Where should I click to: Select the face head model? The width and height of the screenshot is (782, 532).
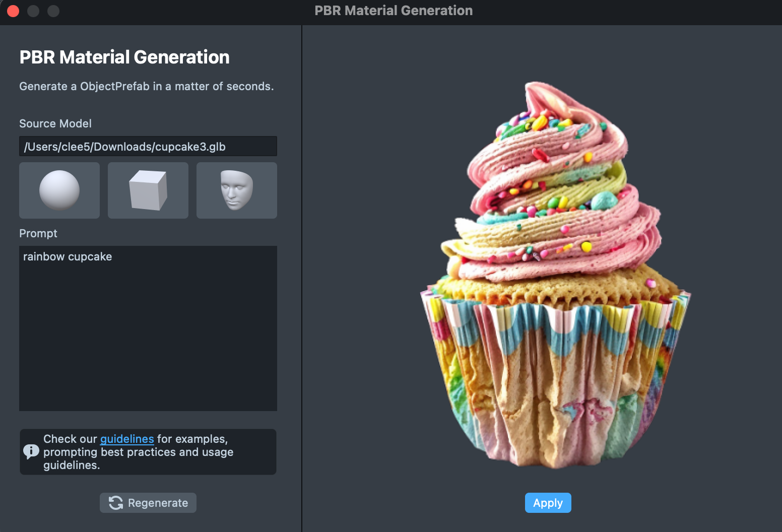[237, 190]
